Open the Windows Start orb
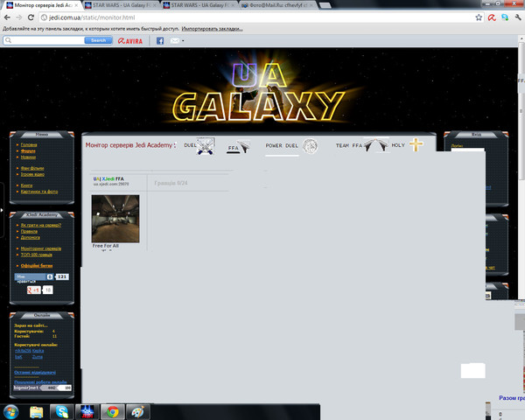 [10, 411]
